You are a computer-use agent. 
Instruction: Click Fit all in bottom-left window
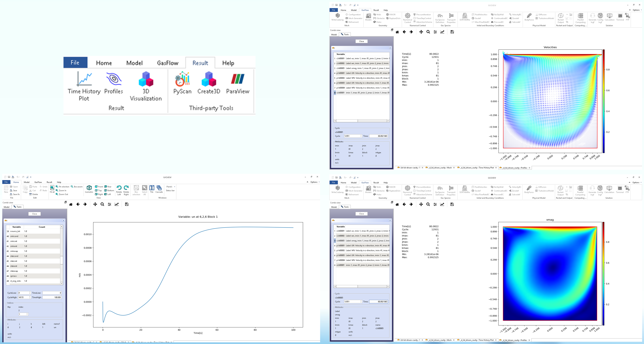click(x=52, y=189)
